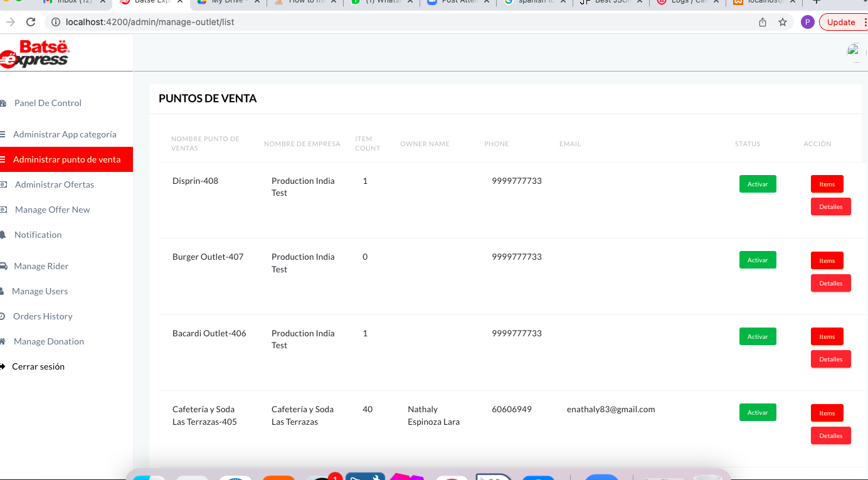Toggle Activar status for Burger Outlet-407

tap(758, 260)
